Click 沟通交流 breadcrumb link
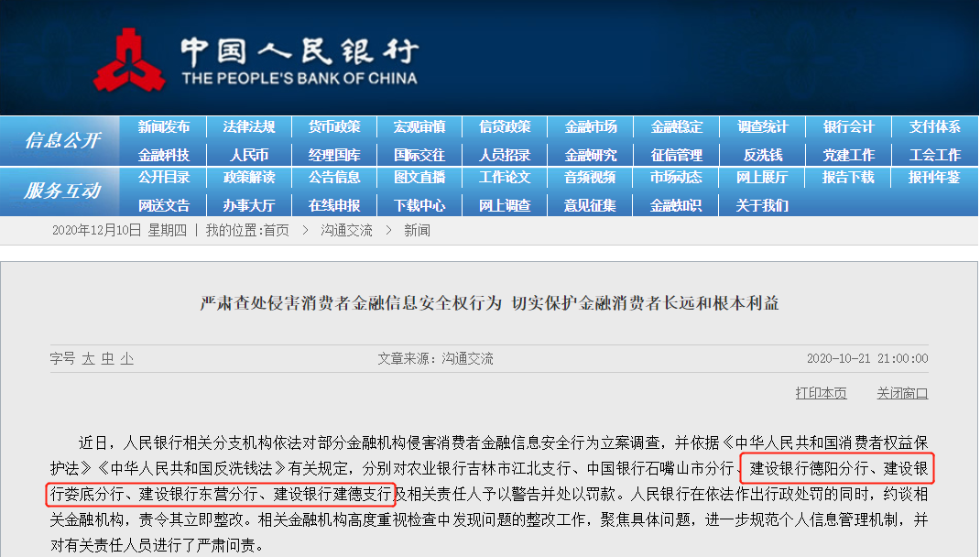The image size is (980, 557). pyautogui.click(x=347, y=231)
